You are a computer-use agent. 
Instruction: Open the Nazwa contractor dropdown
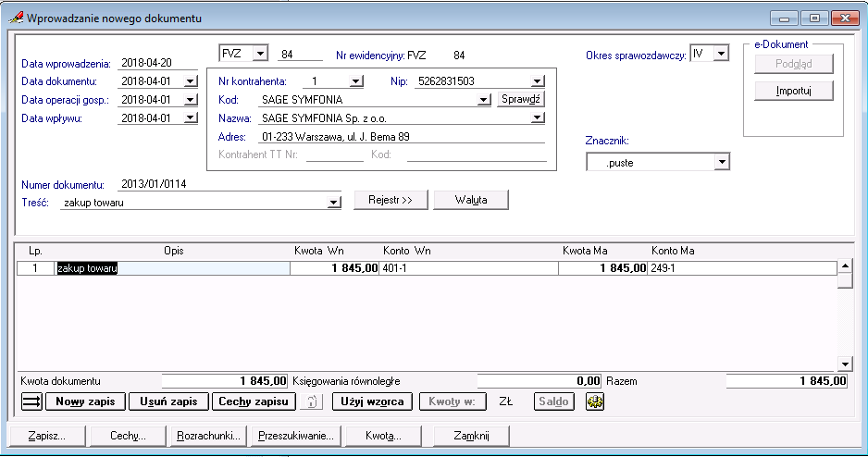tap(538, 118)
